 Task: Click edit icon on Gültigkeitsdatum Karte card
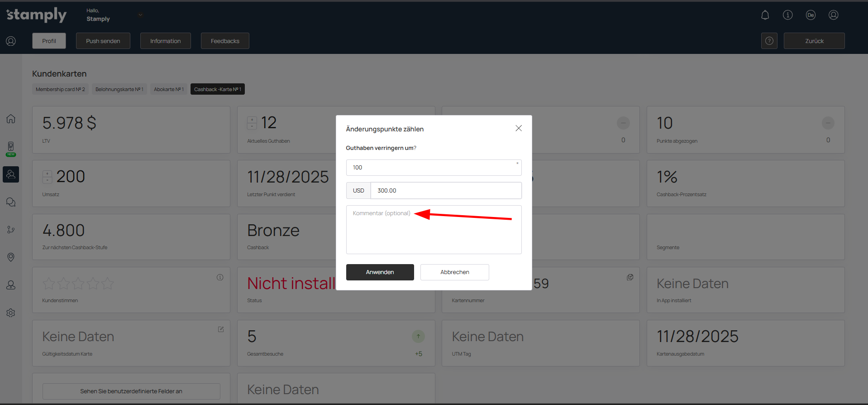click(x=221, y=329)
